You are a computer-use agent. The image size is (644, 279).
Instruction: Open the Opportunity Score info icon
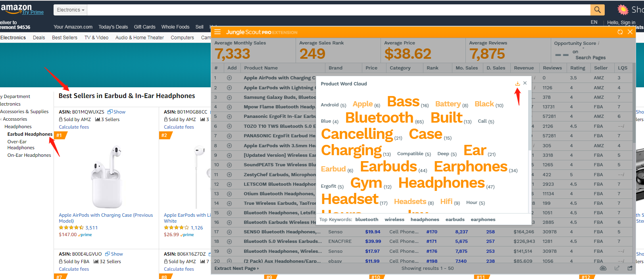598,43
